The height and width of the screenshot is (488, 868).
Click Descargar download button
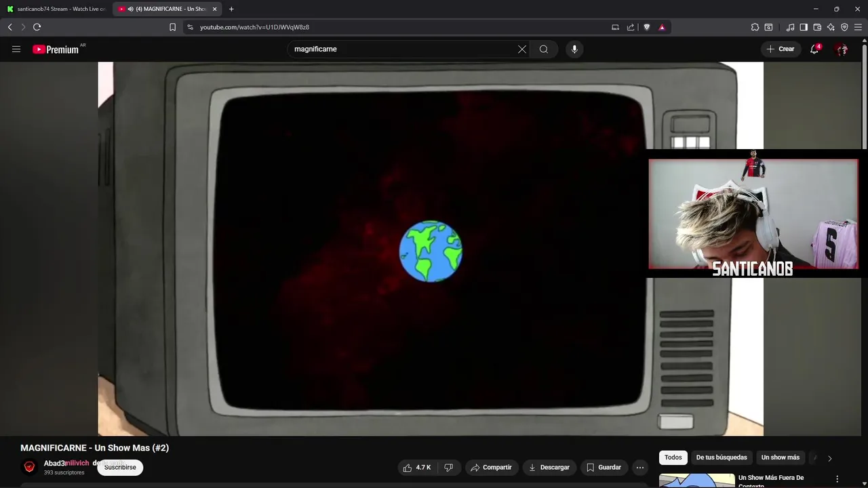tap(549, 467)
